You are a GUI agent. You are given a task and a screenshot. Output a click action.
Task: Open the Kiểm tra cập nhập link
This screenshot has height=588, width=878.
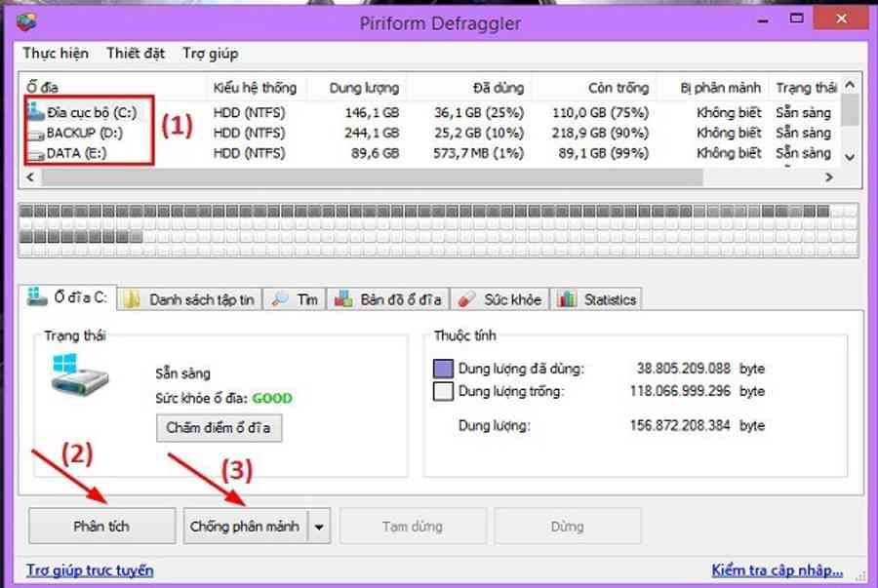pos(777,570)
